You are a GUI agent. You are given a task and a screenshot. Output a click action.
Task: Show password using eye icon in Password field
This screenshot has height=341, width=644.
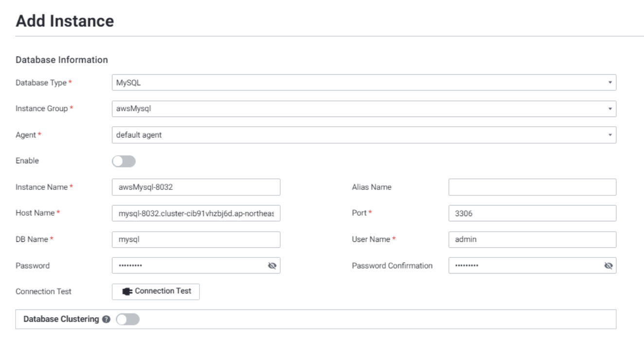click(x=272, y=266)
